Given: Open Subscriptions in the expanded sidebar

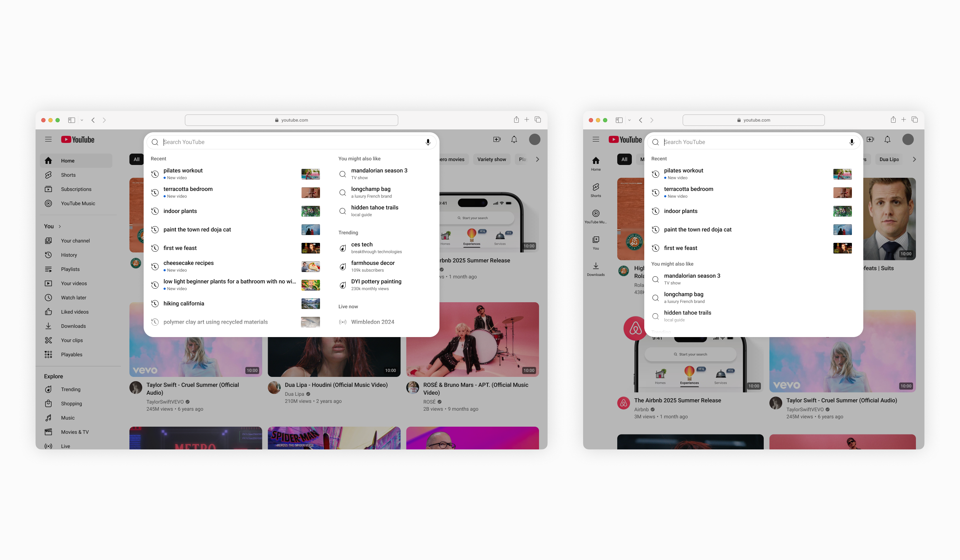Looking at the screenshot, I should pyautogui.click(x=76, y=189).
